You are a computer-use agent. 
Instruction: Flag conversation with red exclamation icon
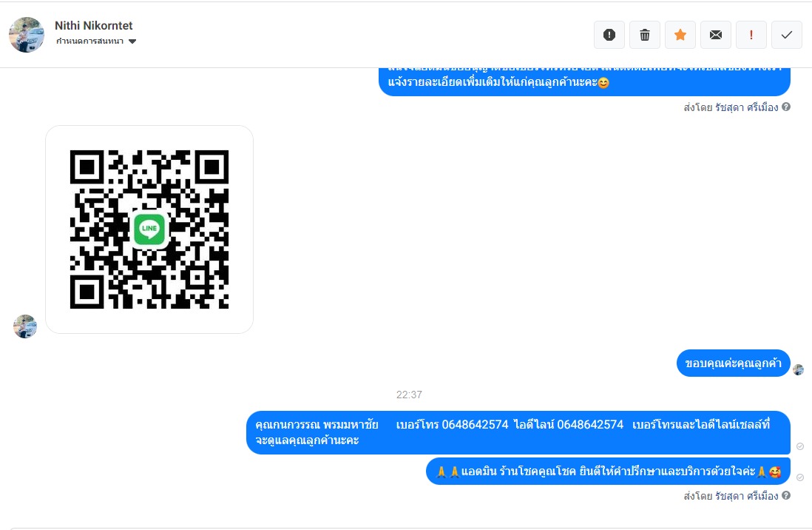751,35
